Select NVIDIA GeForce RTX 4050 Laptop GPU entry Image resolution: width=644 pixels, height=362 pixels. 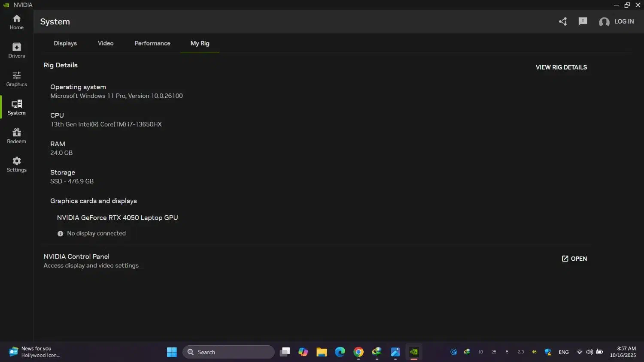[x=117, y=218]
